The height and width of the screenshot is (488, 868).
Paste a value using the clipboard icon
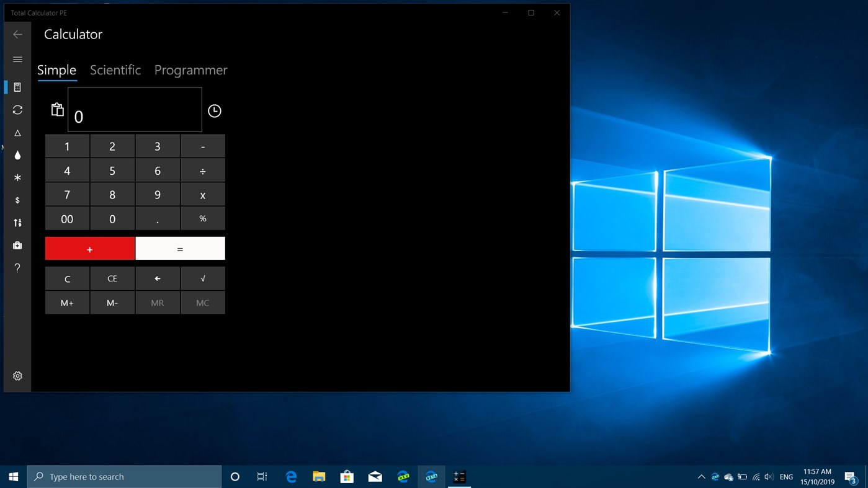click(x=57, y=109)
